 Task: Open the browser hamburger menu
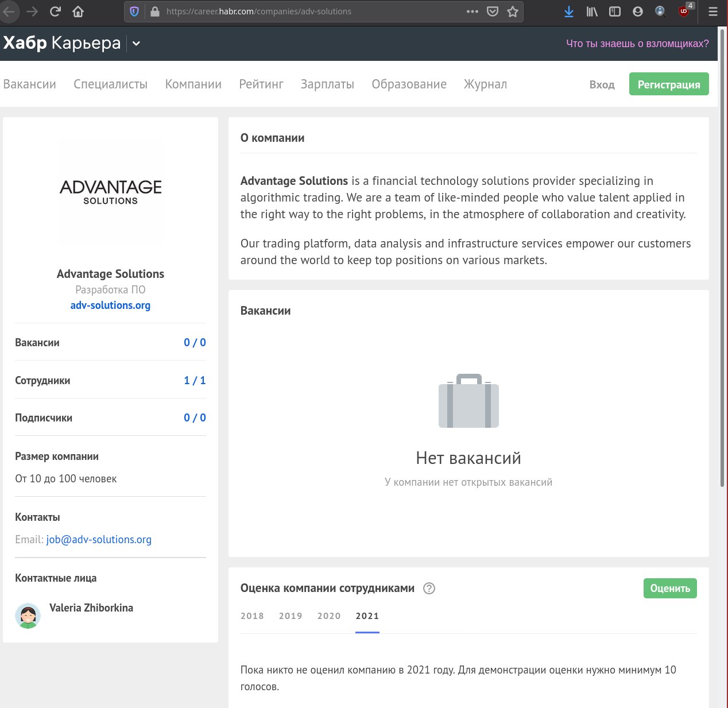713,11
